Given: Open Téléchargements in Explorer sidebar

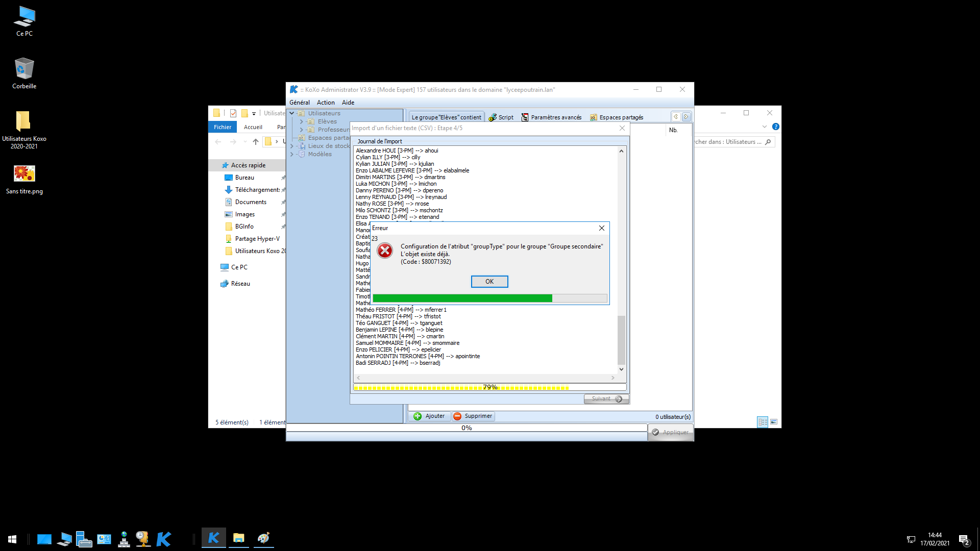Looking at the screenshot, I should pos(257,190).
